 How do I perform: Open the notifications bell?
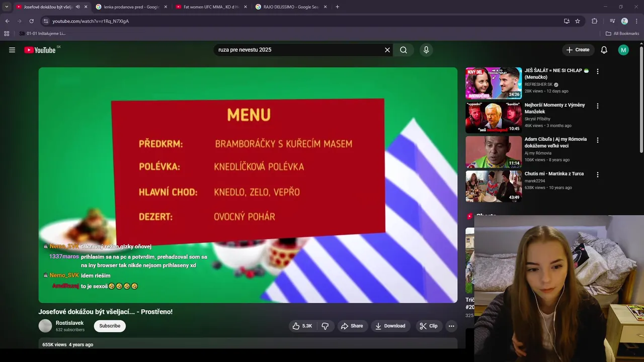click(604, 50)
